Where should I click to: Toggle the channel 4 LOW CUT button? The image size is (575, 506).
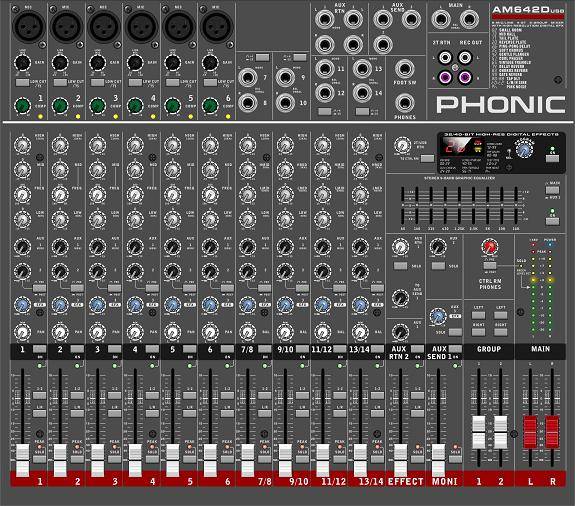click(x=135, y=82)
